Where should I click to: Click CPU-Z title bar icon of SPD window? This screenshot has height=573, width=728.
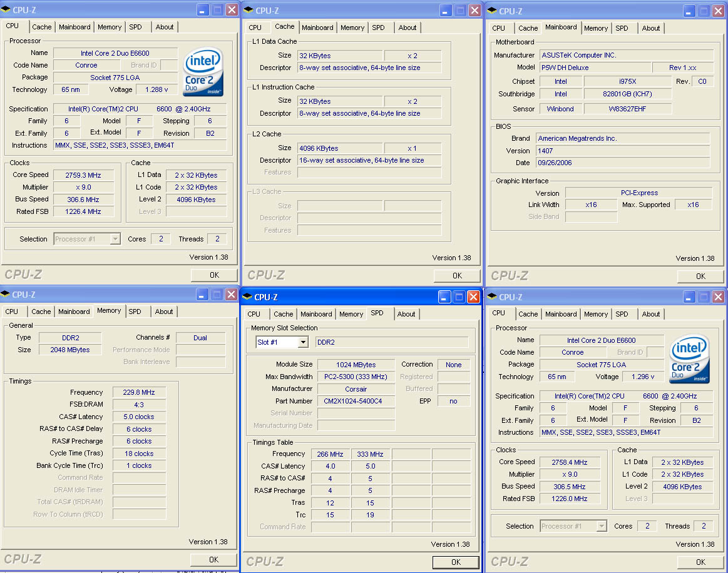[247, 297]
